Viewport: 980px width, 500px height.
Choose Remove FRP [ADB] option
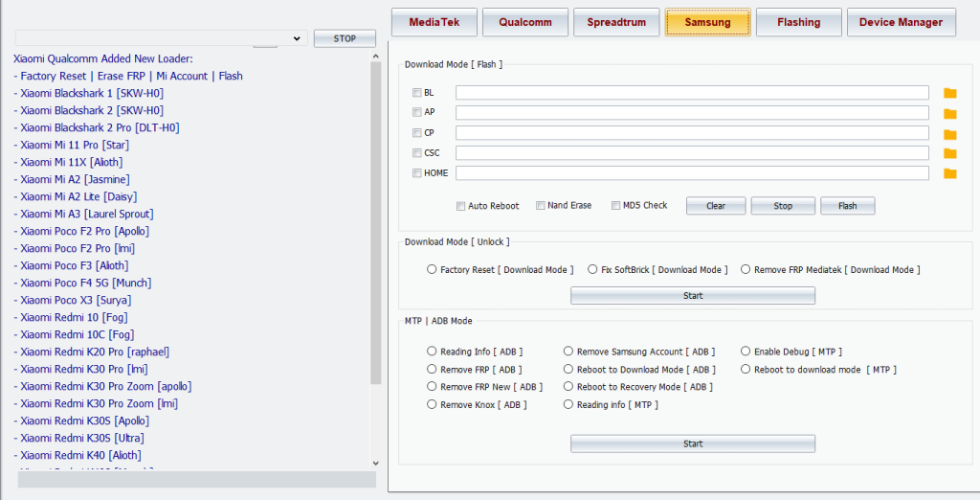(x=432, y=370)
